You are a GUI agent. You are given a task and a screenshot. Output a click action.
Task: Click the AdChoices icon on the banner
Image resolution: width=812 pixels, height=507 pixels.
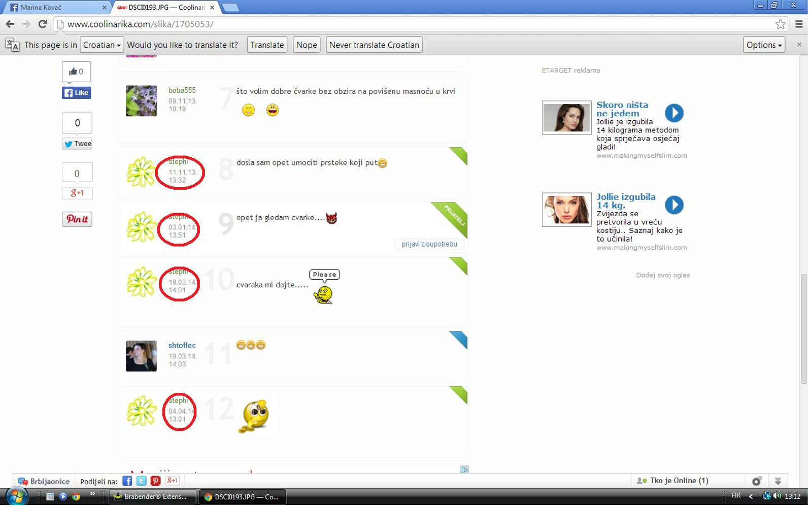(464, 469)
